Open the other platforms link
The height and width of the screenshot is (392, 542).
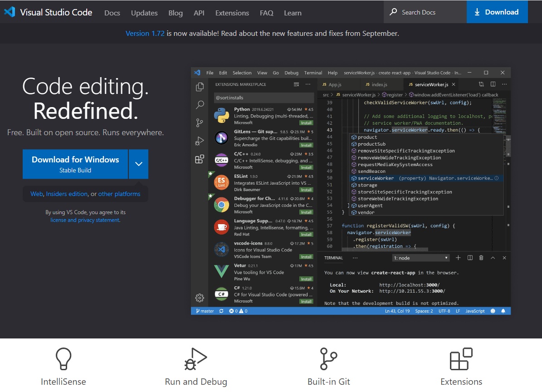coord(119,194)
